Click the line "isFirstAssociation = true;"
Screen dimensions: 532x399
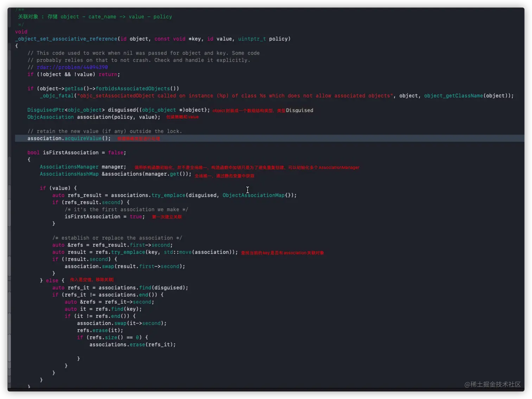[105, 217]
